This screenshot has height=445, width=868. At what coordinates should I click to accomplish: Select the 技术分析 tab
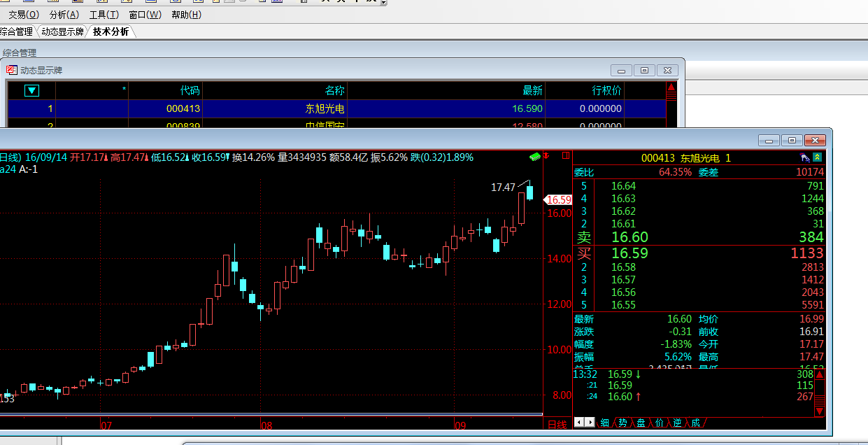click(x=111, y=31)
